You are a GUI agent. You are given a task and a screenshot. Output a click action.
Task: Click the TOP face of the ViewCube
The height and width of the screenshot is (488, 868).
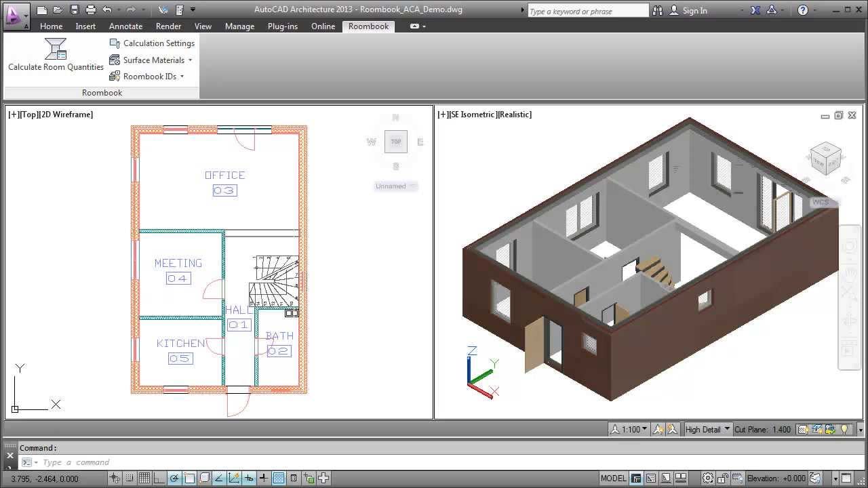pos(396,142)
